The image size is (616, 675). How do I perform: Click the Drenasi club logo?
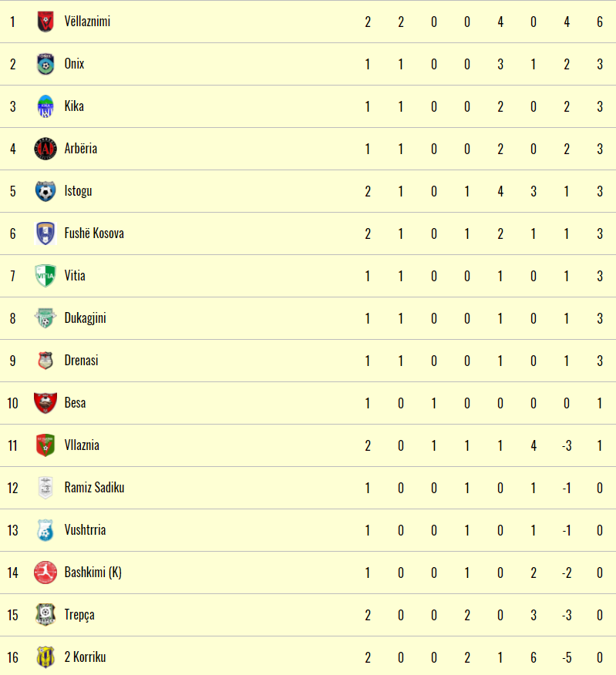click(45, 361)
